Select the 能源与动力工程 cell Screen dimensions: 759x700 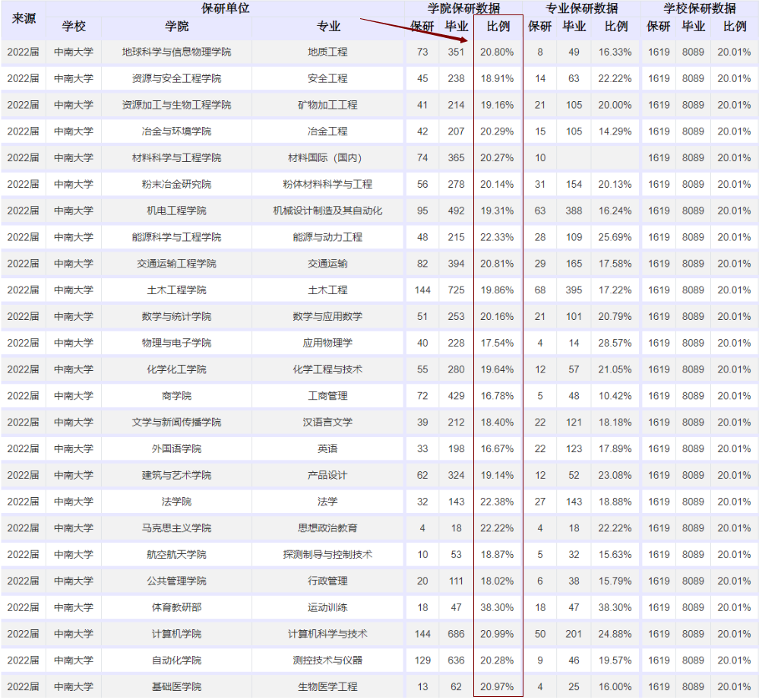tap(327, 237)
